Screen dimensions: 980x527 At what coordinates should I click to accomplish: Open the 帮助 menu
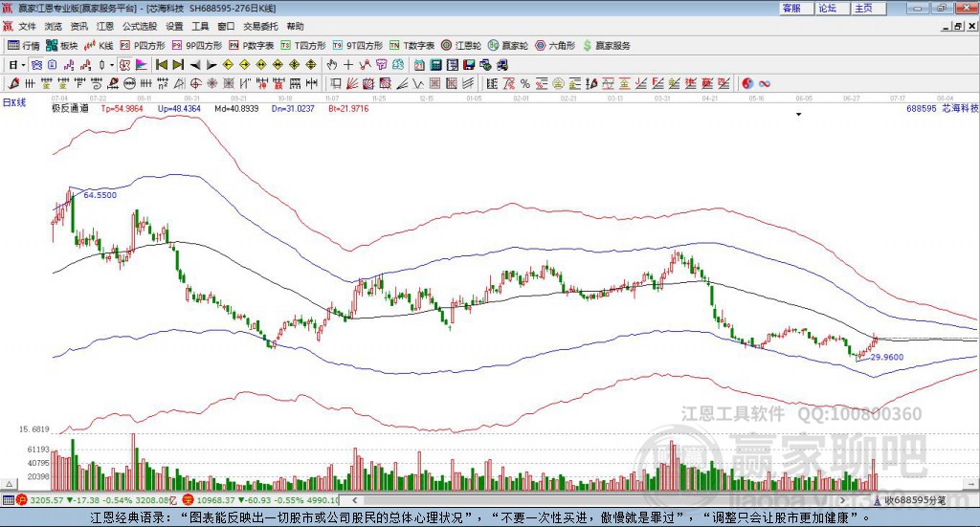[x=295, y=26]
